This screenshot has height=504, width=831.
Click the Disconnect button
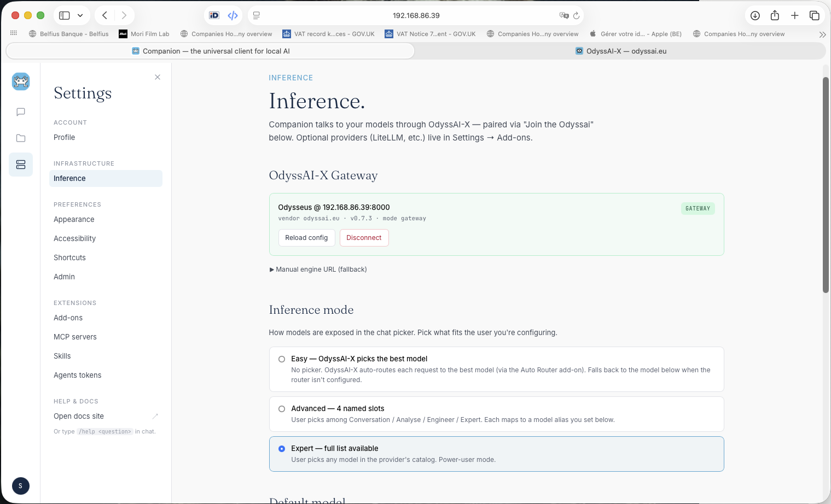(x=364, y=238)
